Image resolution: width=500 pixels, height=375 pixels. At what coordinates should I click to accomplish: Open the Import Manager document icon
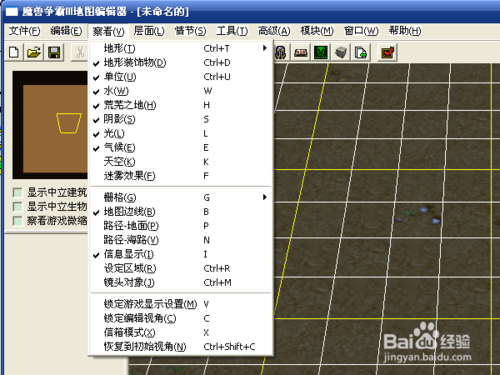tap(361, 52)
